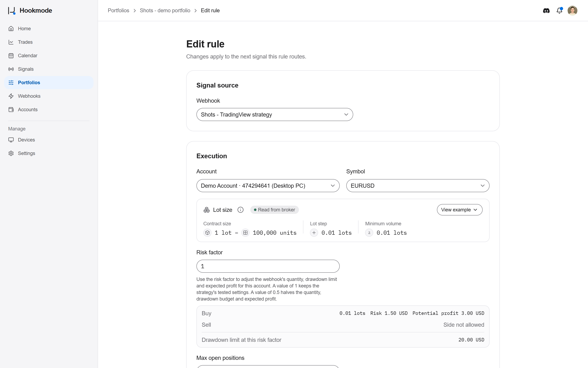Open Accounts from the sidebar
588x368 pixels.
pos(49,110)
